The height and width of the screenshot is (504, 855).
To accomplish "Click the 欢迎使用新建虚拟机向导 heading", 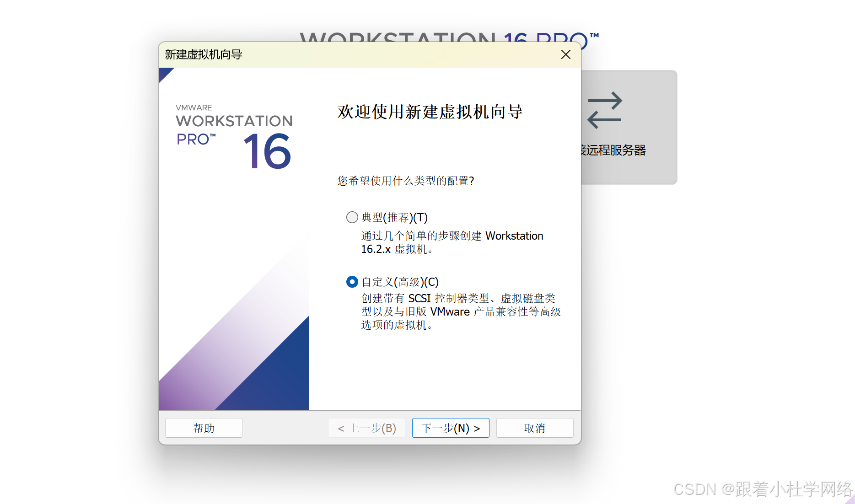I will [x=430, y=112].
